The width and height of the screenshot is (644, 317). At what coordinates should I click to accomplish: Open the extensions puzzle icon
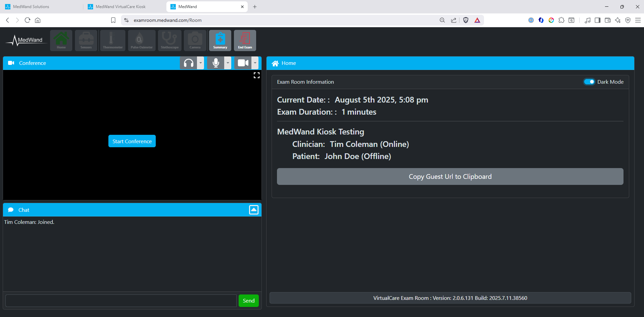point(561,20)
